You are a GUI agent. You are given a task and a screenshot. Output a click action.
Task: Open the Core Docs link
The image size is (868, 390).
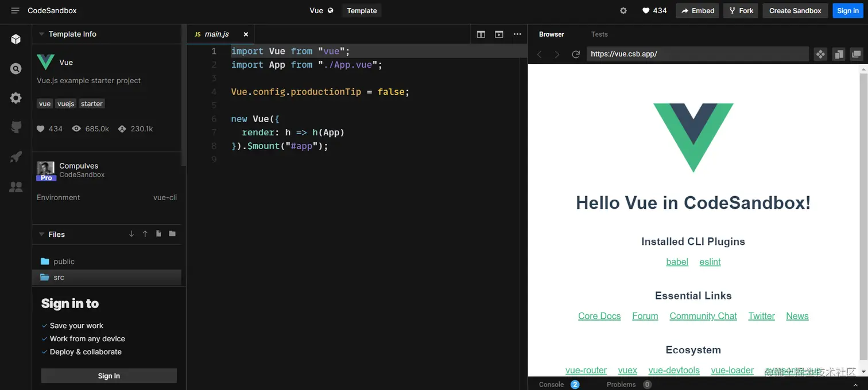tap(599, 316)
